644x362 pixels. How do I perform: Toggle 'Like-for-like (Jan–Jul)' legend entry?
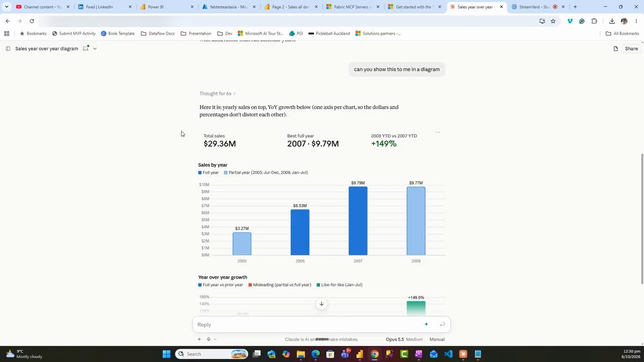[340, 285]
